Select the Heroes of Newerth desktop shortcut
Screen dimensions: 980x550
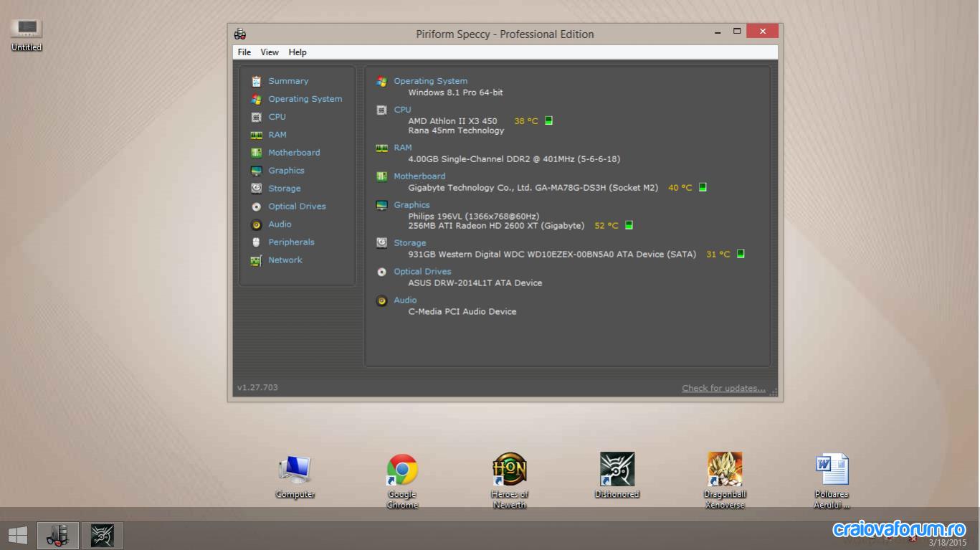click(x=510, y=480)
